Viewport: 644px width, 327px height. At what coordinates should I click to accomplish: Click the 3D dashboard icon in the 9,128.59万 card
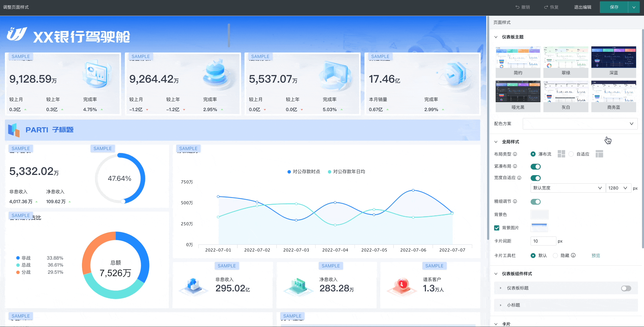click(97, 74)
